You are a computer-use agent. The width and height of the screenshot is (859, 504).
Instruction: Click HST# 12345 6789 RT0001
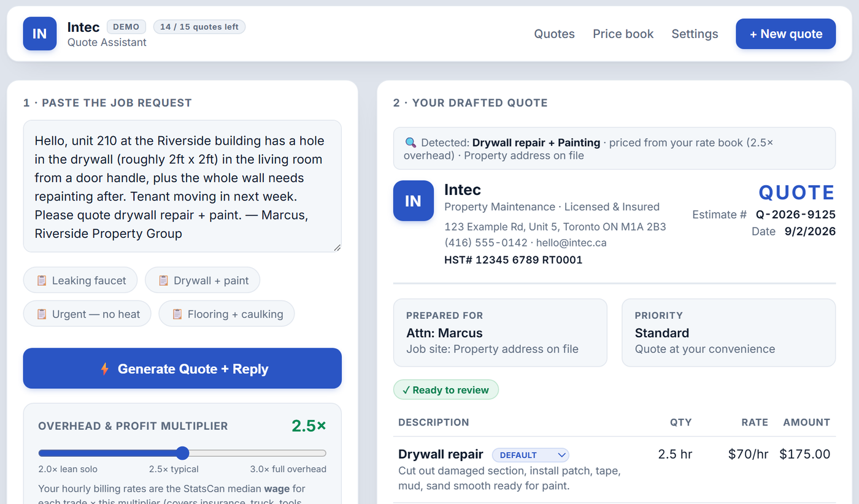(x=513, y=260)
